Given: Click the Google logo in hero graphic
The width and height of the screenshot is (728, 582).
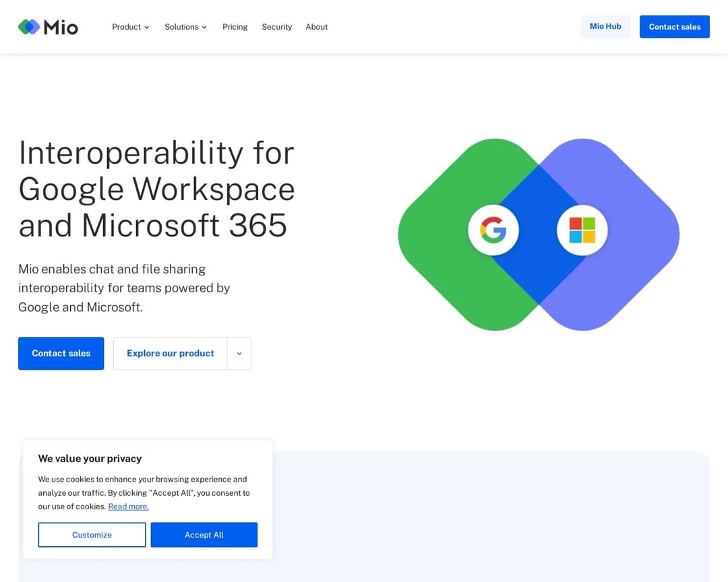Looking at the screenshot, I should coord(493,230).
